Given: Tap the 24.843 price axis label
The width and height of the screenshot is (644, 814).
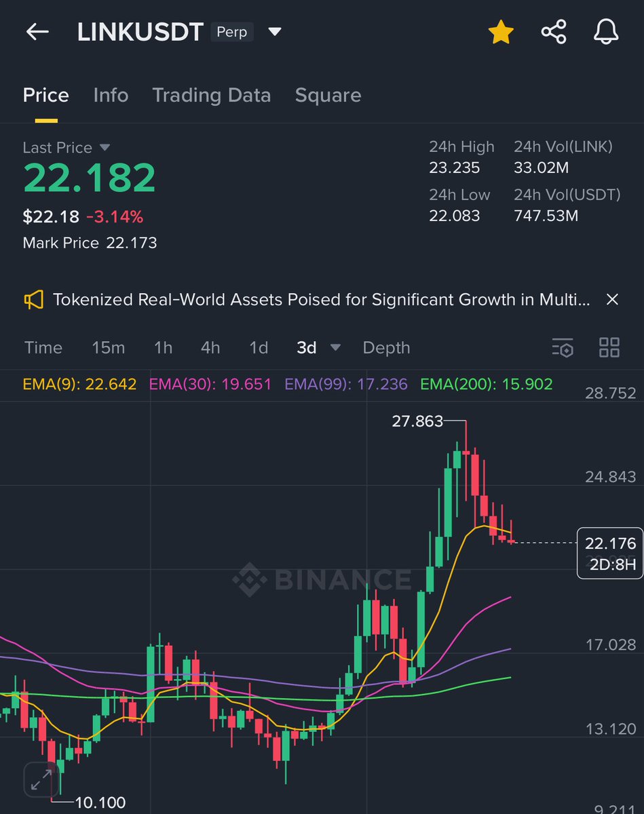Looking at the screenshot, I should click(611, 477).
